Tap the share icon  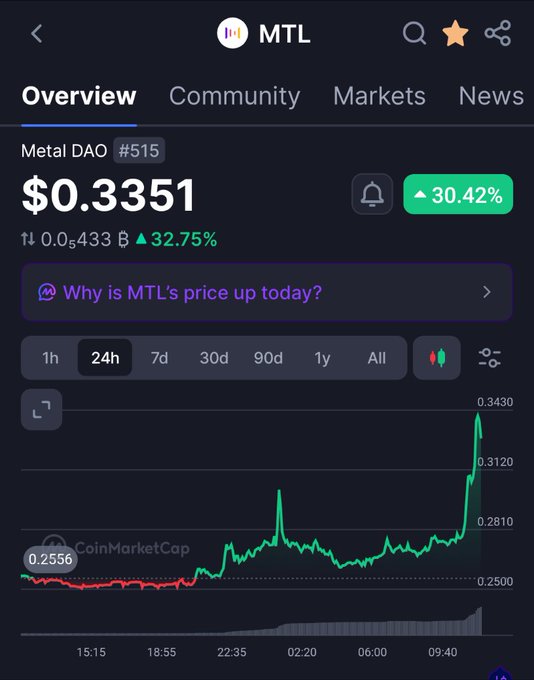(498, 33)
